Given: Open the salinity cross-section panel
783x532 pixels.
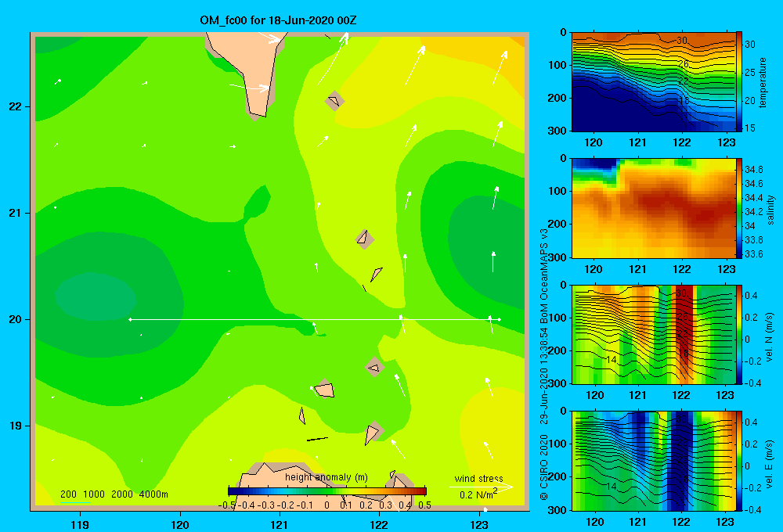Looking at the screenshot, I should point(654,208).
